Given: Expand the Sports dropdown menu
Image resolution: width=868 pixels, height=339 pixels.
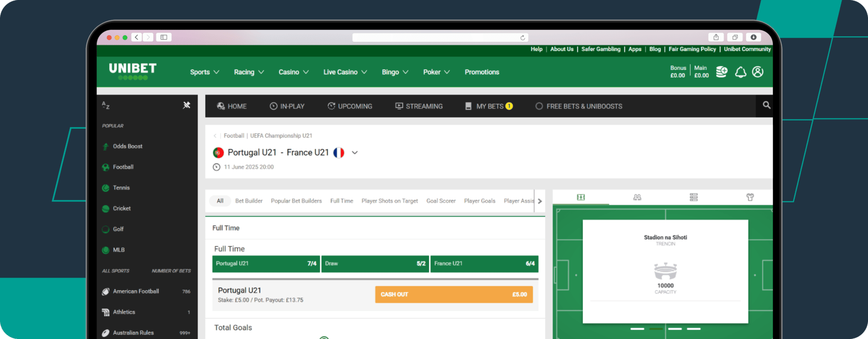Looking at the screenshot, I should coord(204,72).
